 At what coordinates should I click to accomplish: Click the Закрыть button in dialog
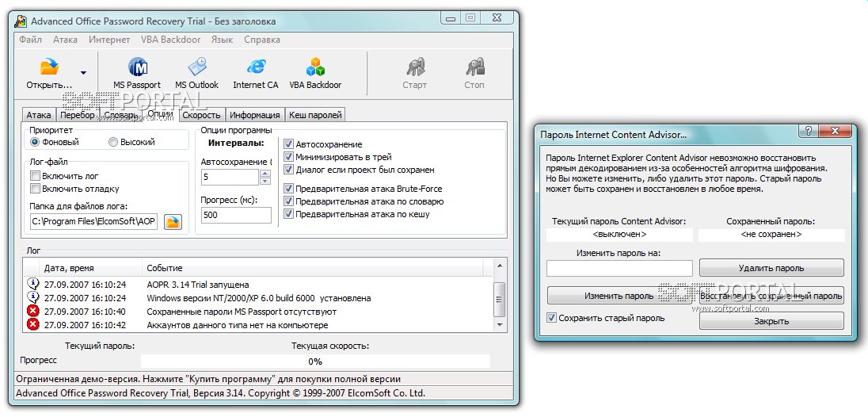point(771,321)
